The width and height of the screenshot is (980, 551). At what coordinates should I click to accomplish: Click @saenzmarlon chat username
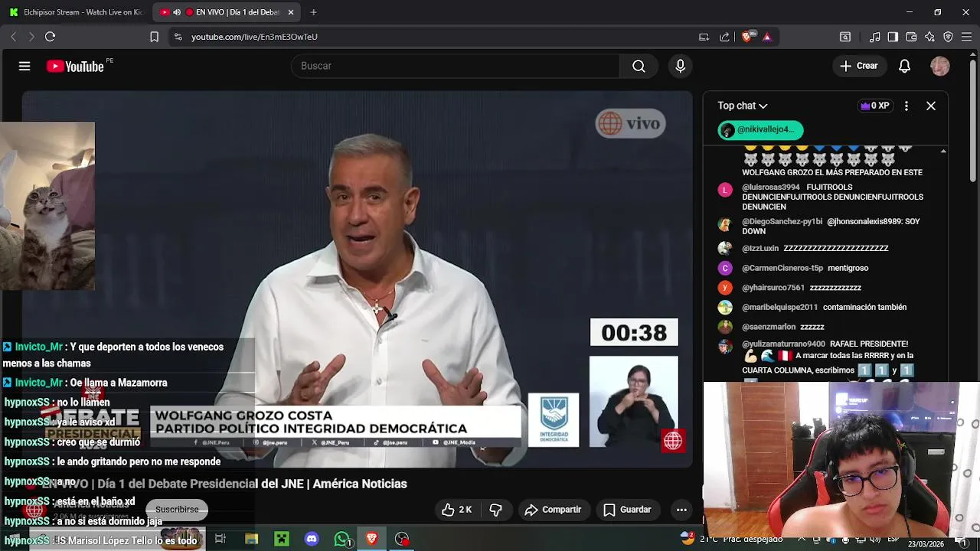coord(769,327)
